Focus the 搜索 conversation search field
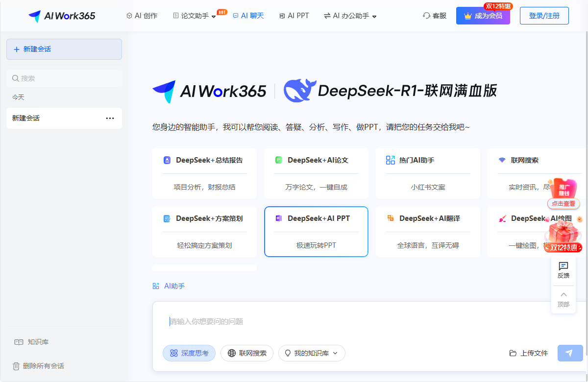This screenshot has height=382, width=588. tap(64, 78)
